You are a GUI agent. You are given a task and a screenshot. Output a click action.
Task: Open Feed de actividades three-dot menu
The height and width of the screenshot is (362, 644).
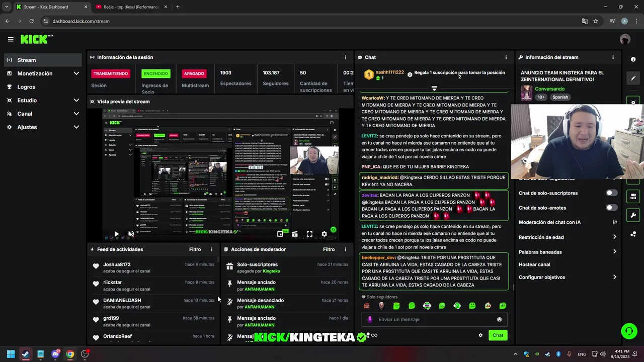211,249
